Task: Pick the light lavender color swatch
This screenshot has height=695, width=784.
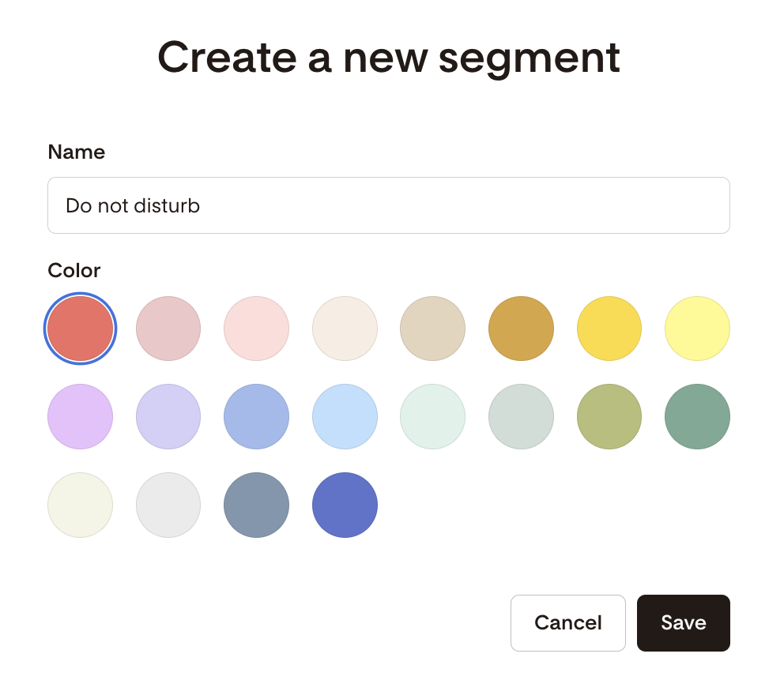Action: click(x=168, y=416)
